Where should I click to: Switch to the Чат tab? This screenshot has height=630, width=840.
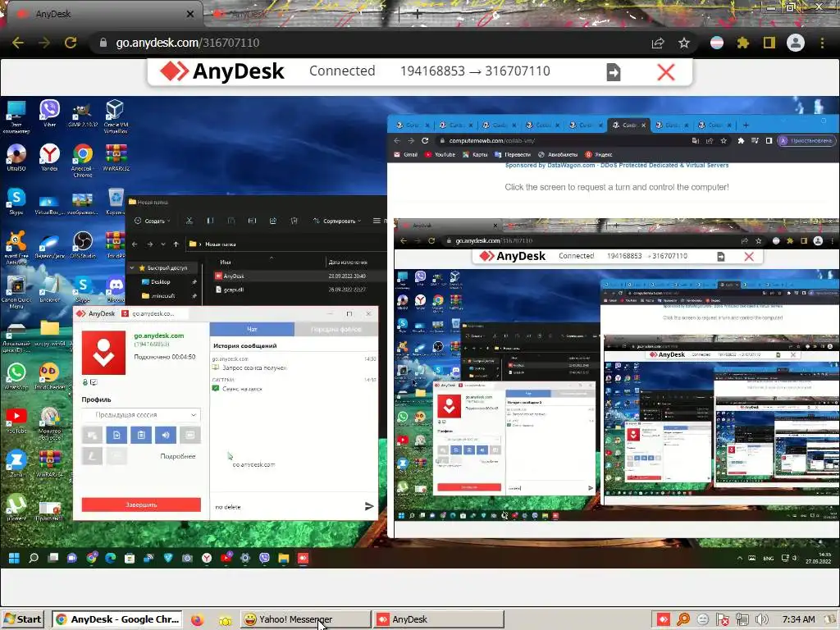pos(252,329)
